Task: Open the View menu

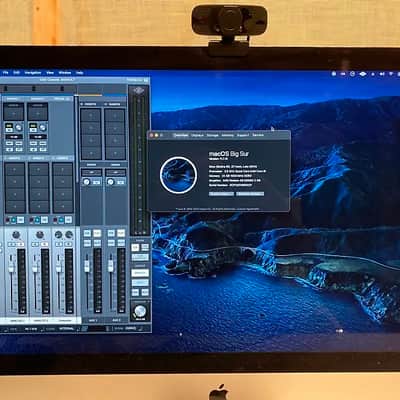Action: coord(50,72)
